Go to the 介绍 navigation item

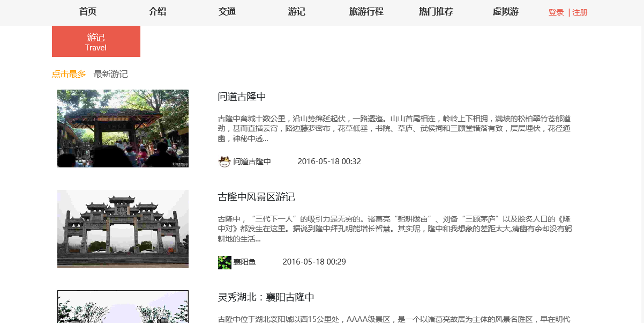[158, 12]
